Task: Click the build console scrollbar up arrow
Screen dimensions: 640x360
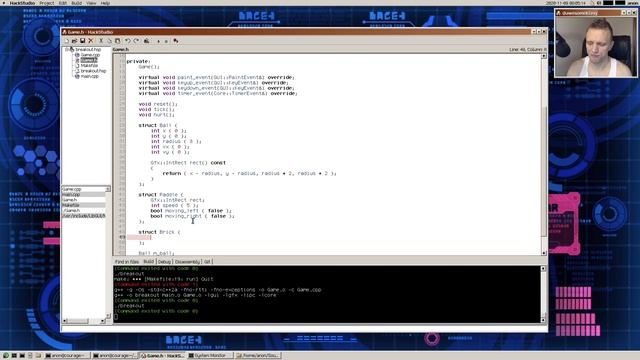Action: 543,268
